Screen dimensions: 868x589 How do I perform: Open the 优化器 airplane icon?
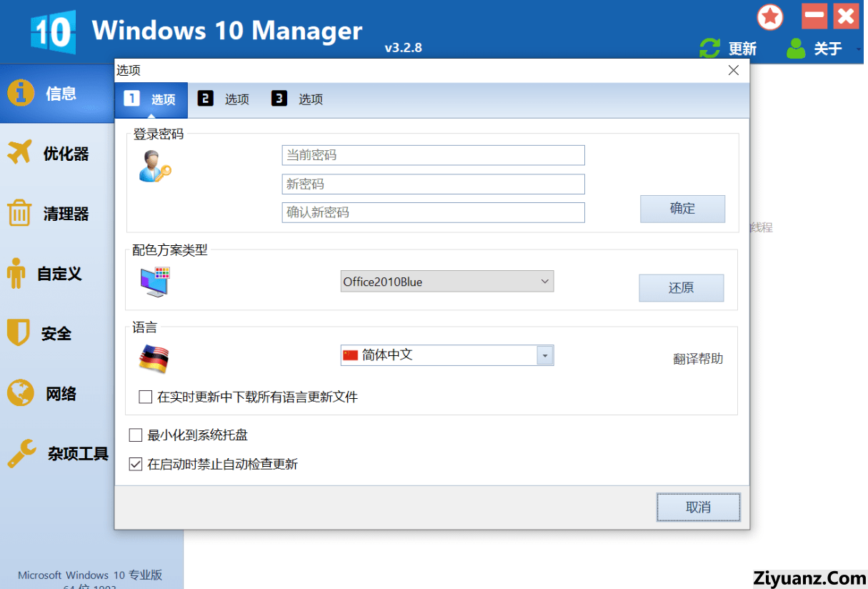[21, 153]
